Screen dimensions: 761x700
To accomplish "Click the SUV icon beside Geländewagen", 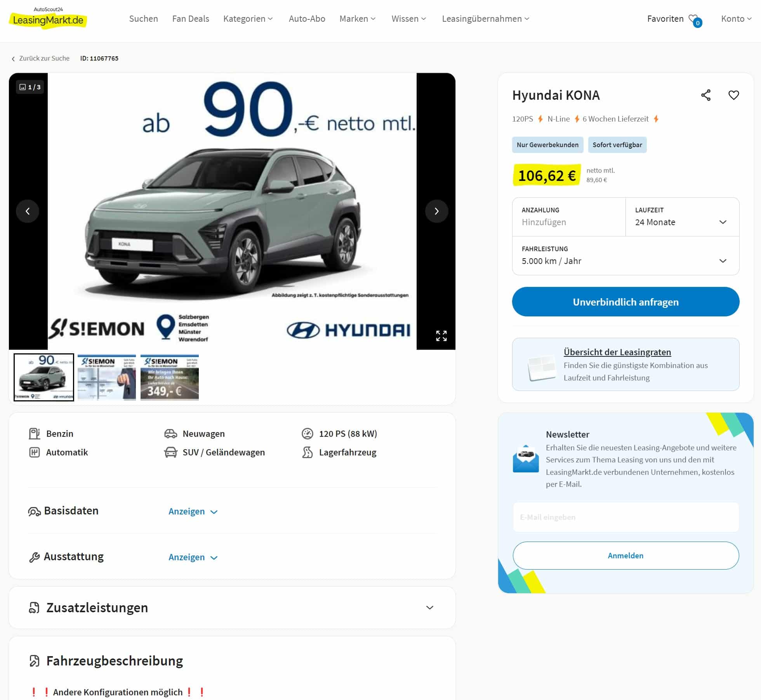I will click(171, 452).
